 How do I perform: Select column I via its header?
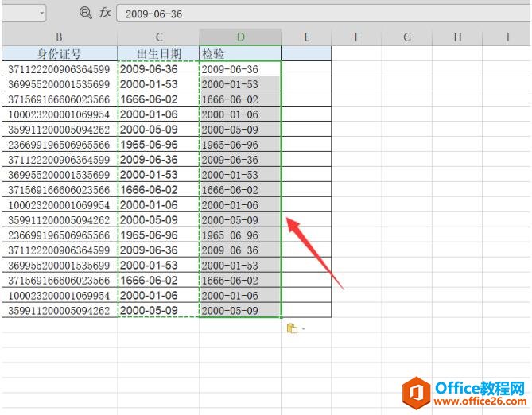click(507, 37)
